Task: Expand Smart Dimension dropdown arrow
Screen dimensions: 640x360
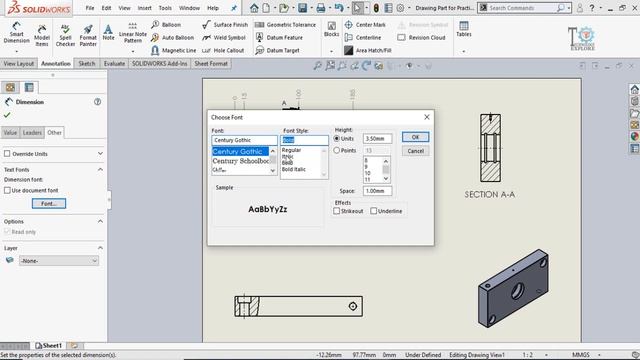Action: pos(16,51)
